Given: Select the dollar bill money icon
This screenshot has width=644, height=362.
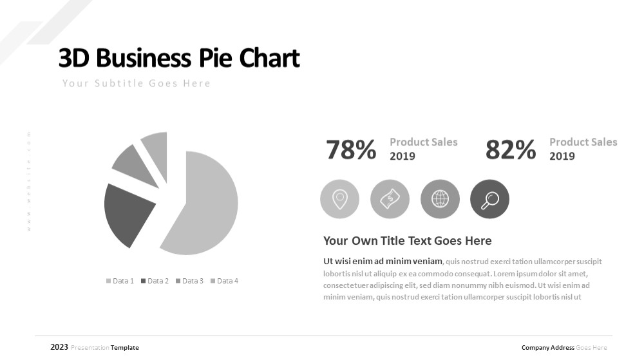Looking at the screenshot, I should point(390,199).
